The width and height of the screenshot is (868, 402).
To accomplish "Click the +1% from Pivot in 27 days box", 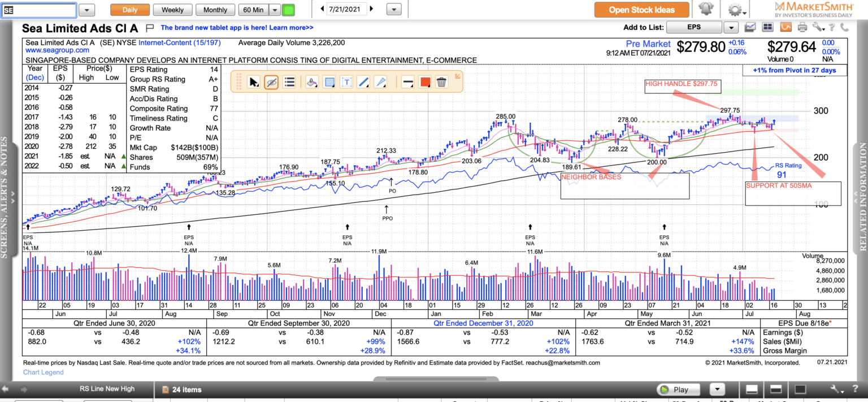I will tap(795, 70).
